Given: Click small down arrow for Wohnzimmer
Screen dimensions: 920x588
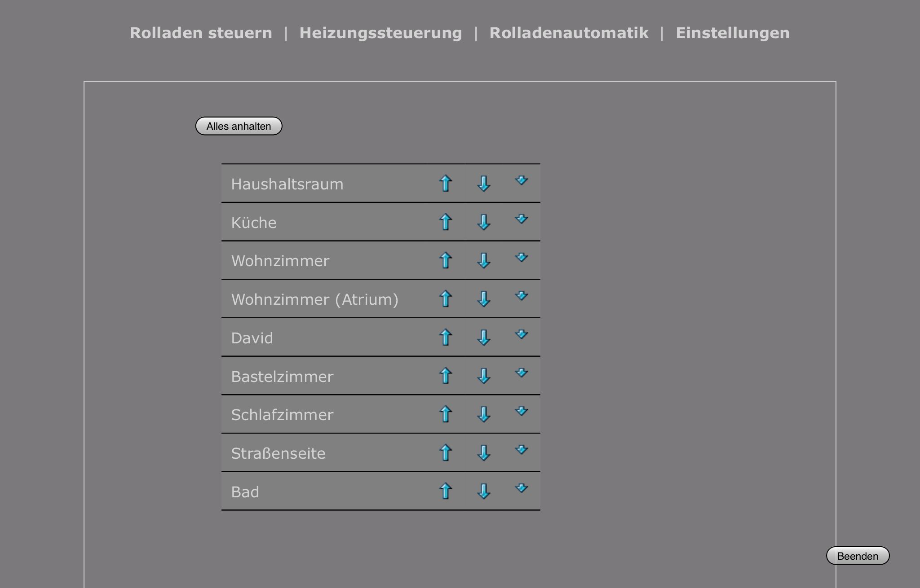Looking at the screenshot, I should pos(521,257).
